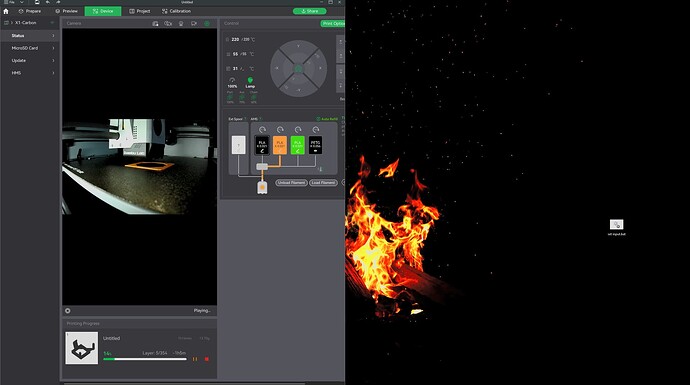Viewport: 690px width, 385px height.
Task: Switch to the Prepare tab
Action: tap(29, 11)
